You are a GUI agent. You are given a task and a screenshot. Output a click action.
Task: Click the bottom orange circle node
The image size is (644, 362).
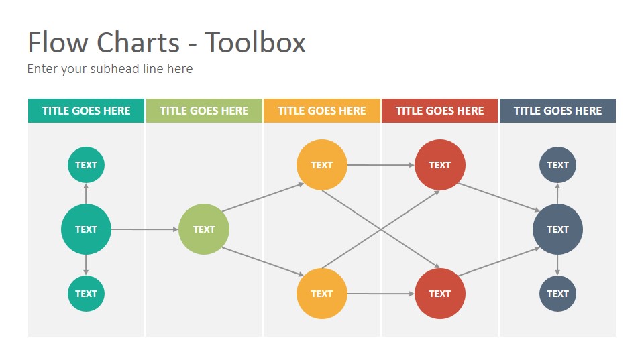pos(321,294)
